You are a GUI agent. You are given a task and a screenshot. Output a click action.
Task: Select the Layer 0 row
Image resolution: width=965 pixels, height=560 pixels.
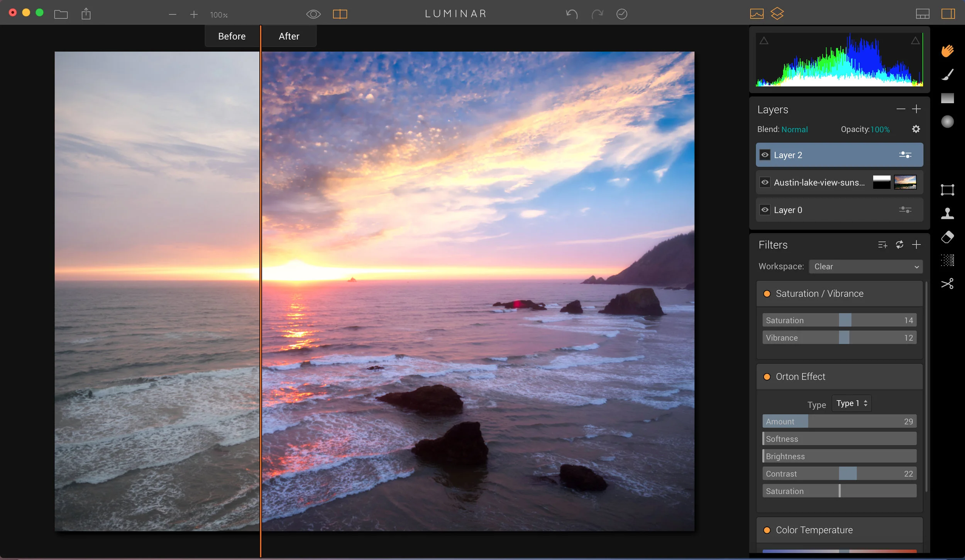click(x=839, y=210)
